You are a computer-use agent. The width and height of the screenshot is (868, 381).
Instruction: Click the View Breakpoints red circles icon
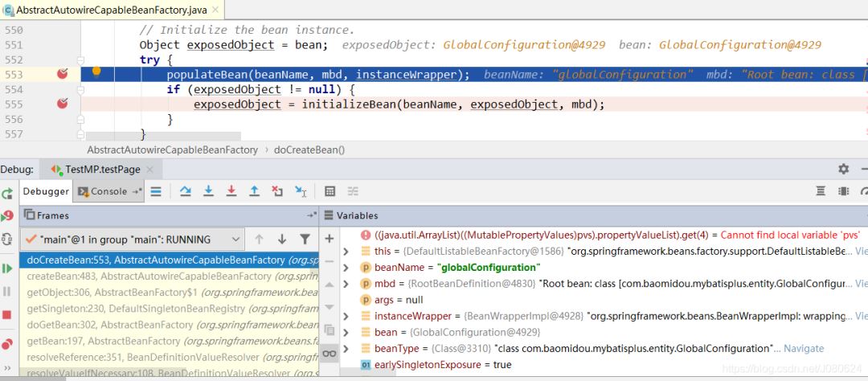(7, 344)
